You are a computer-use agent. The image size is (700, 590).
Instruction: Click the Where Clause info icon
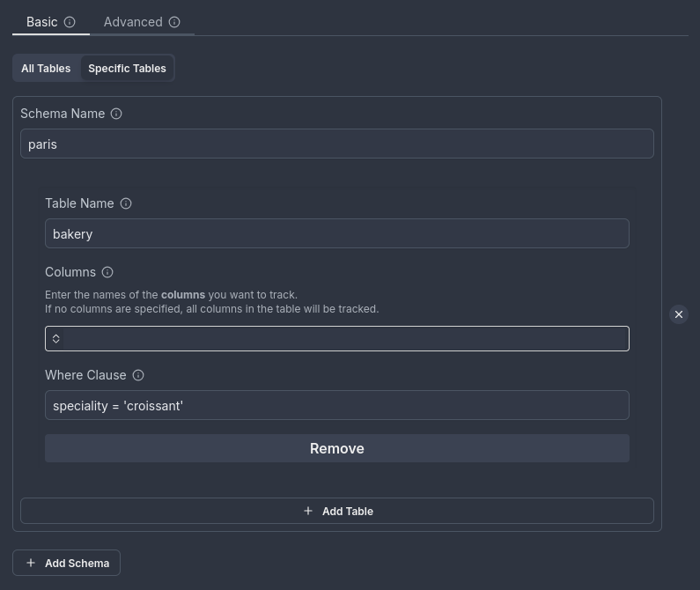click(x=138, y=375)
